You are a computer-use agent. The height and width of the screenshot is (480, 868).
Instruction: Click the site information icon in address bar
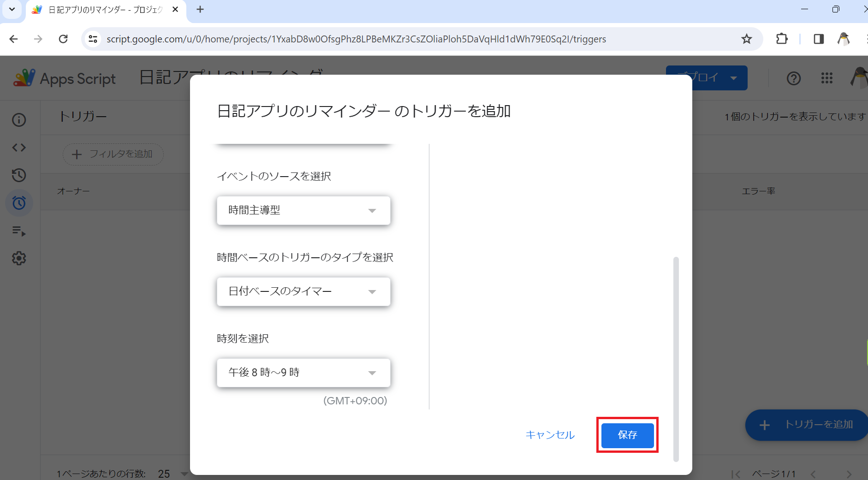coord(93,39)
